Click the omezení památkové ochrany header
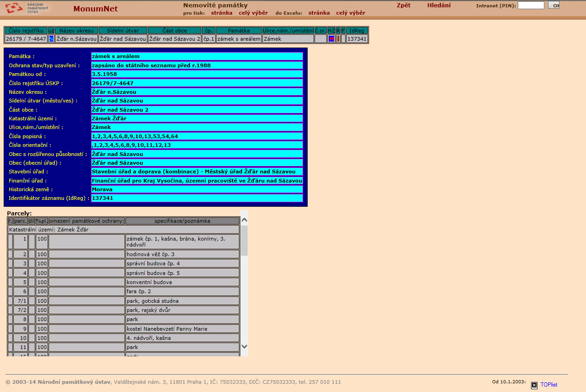Screen dimensions: 586x392 [87, 221]
